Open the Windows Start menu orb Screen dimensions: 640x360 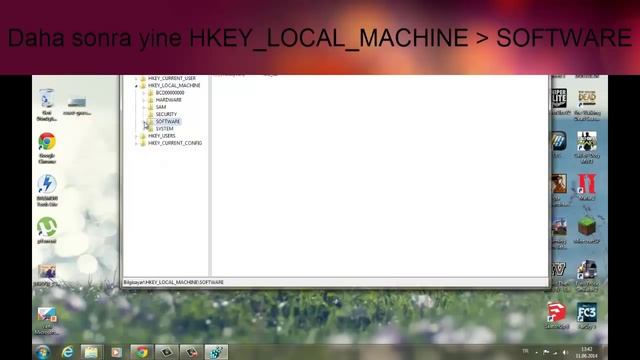[x=42, y=352]
